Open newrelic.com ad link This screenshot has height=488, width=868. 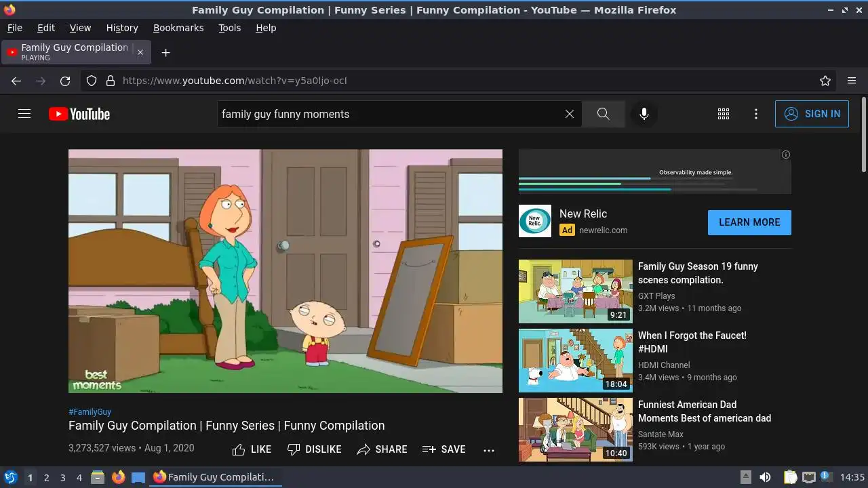603,230
